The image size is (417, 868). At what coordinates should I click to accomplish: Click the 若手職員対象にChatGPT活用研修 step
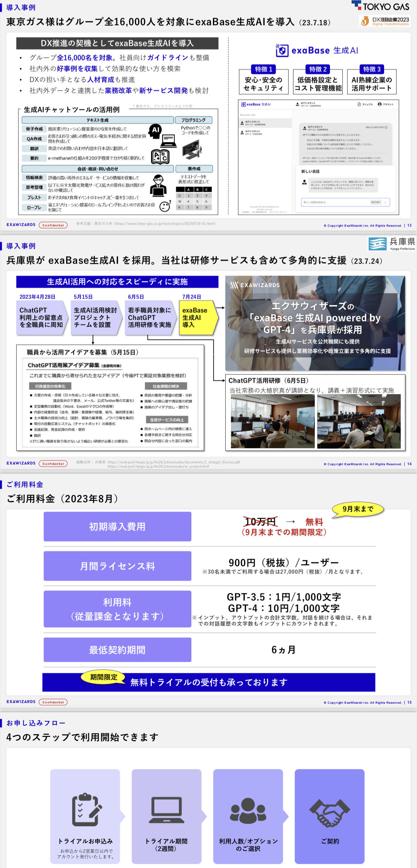click(150, 318)
